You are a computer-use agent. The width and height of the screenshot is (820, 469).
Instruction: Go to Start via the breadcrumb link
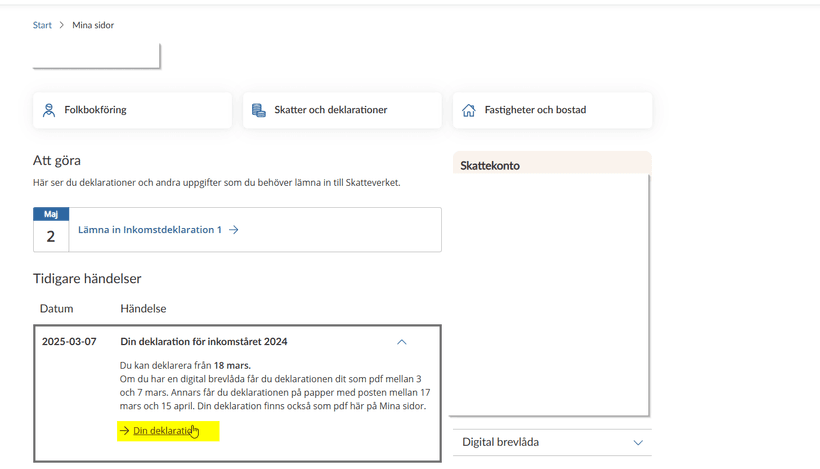click(42, 25)
